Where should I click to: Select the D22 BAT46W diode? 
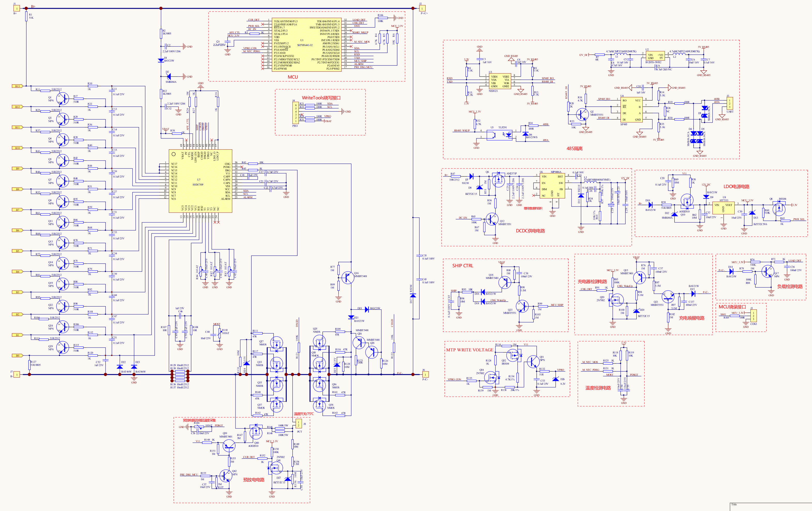point(120,367)
